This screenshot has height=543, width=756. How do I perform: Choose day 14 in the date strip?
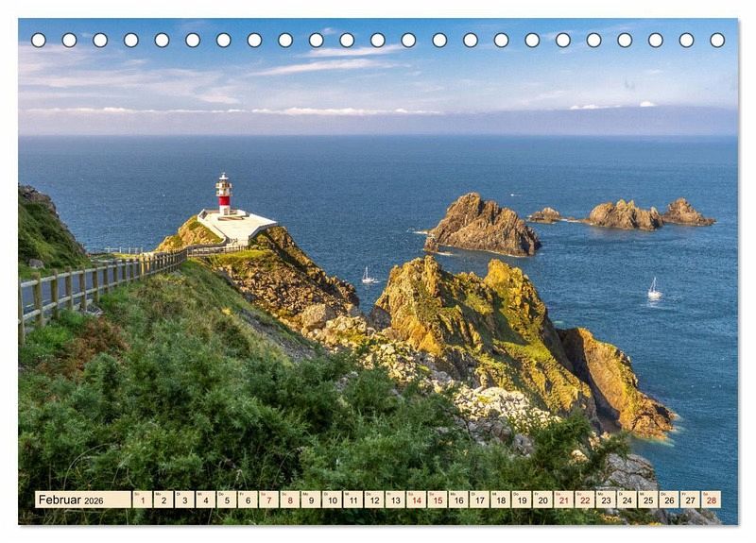[416, 500]
